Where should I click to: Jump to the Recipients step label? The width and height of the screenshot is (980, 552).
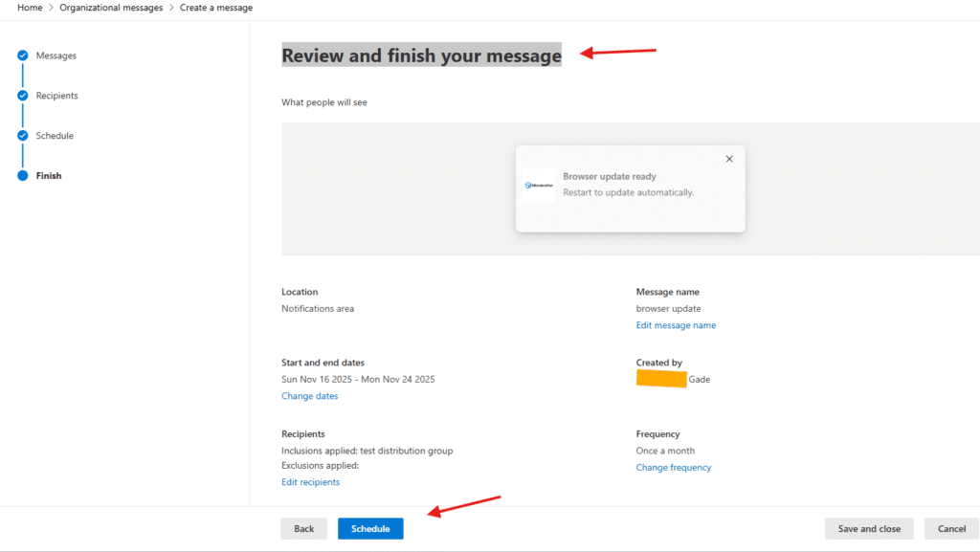point(57,96)
